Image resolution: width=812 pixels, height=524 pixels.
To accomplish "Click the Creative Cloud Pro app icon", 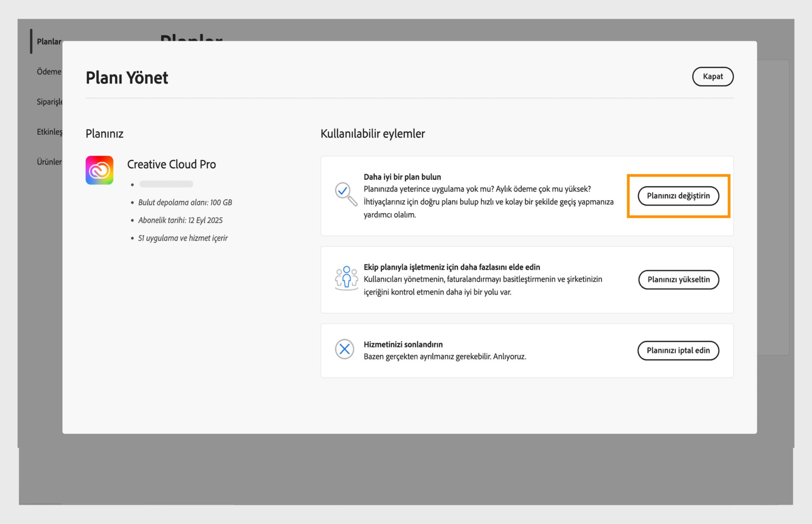I will (99, 170).
